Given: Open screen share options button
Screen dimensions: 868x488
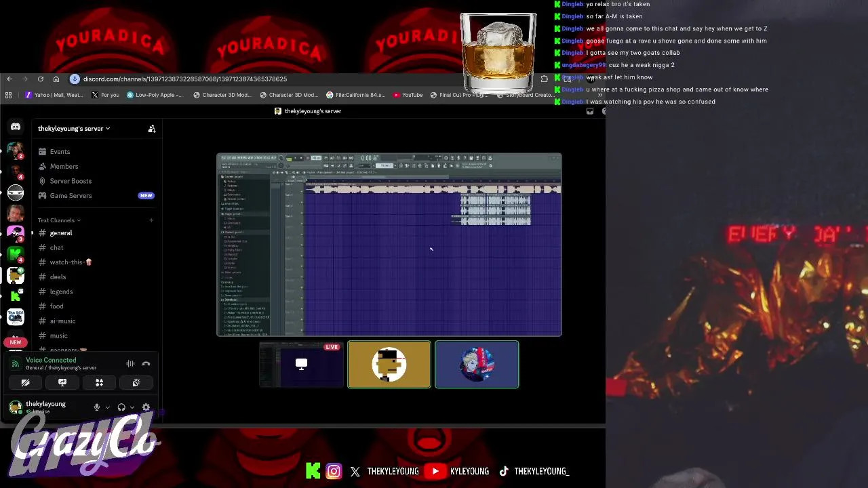Looking at the screenshot, I should click(62, 383).
